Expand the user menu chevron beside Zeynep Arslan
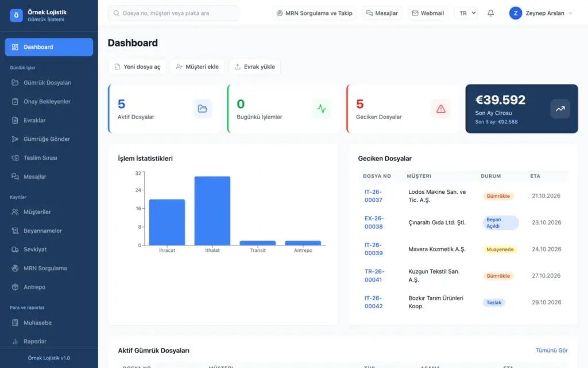This screenshot has height=368, width=588. 570,13
